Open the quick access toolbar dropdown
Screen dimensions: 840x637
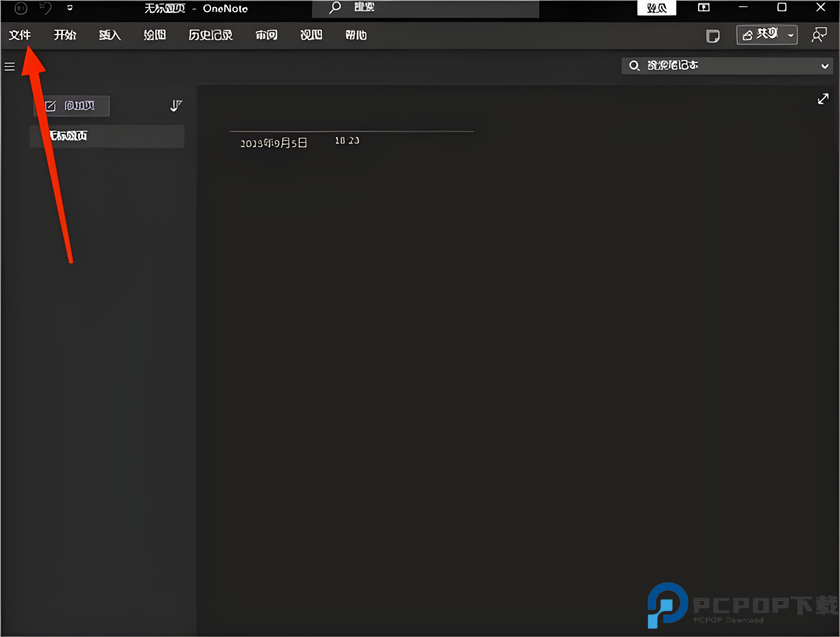(x=70, y=8)
